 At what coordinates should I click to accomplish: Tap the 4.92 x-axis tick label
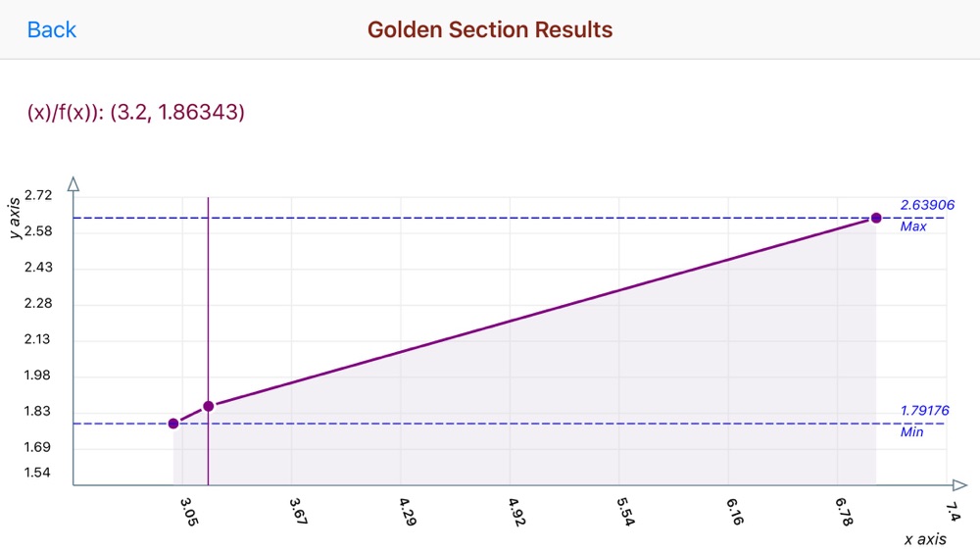516,512
